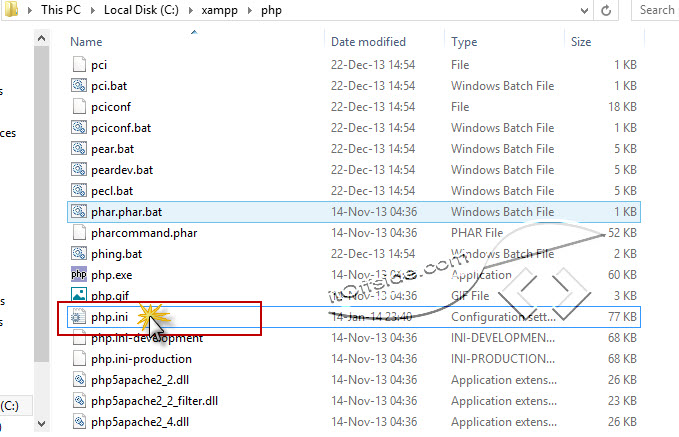
Task: Go to Local Disk (C:) breadcrumb
Action: click(141, 10)
